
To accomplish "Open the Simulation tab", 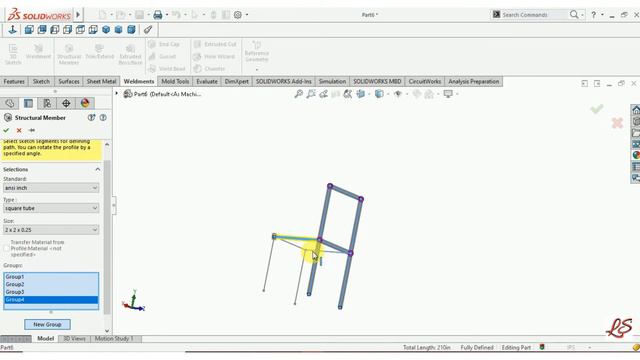I will pos(332,82).
